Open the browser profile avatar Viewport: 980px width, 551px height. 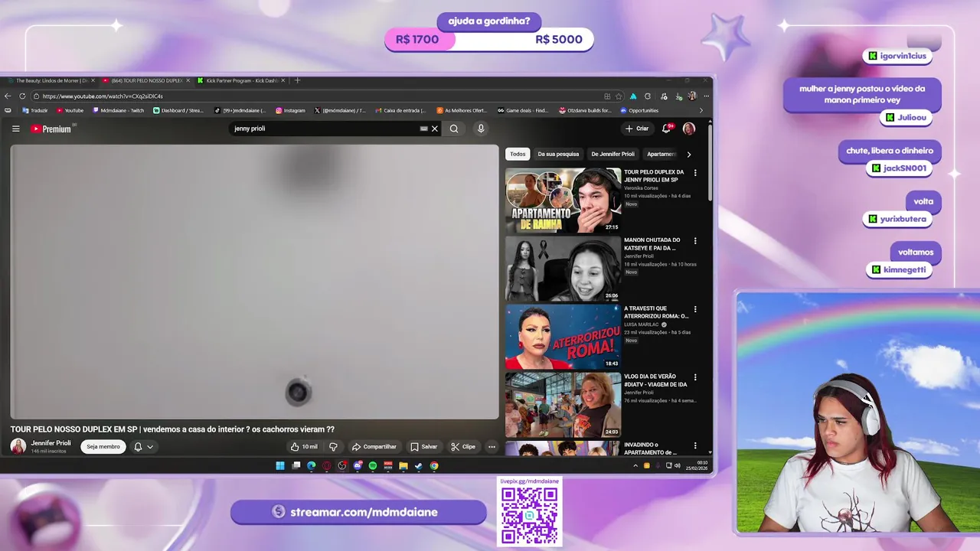click(692, 96)
